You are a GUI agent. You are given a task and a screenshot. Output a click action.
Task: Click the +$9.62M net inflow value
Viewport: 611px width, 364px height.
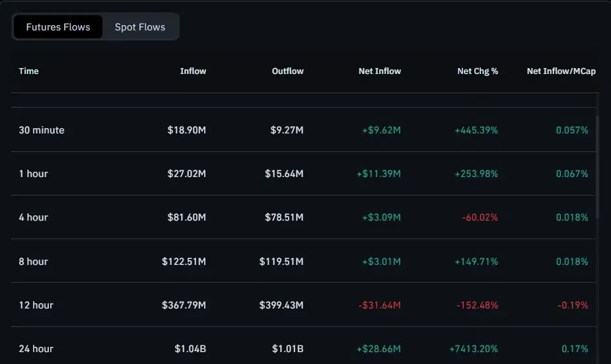click(x=382, y=130)
